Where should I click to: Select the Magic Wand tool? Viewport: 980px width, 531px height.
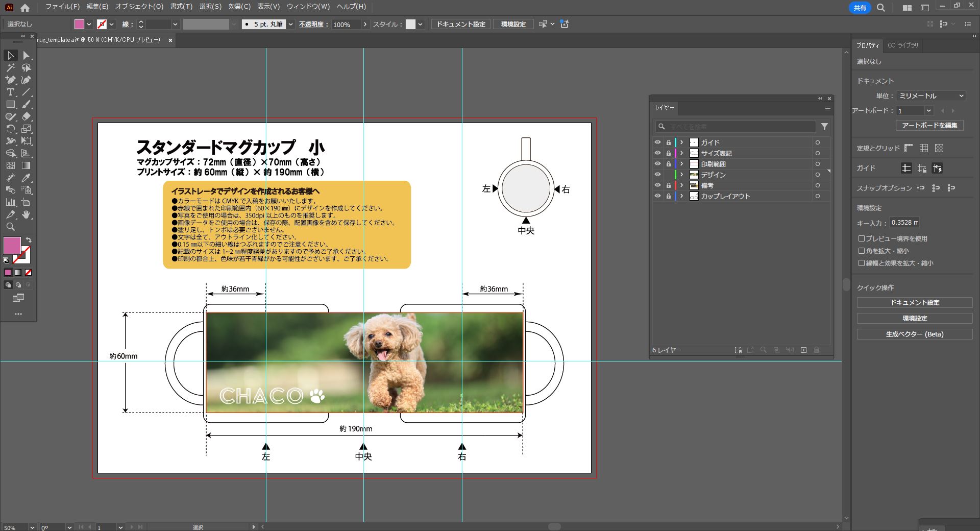(10, 67)
